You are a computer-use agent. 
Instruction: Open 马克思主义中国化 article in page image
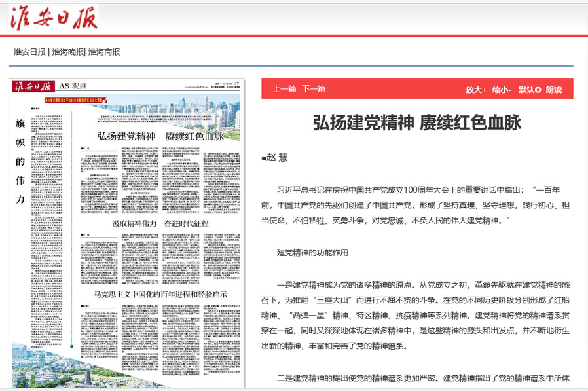[160, 294]
